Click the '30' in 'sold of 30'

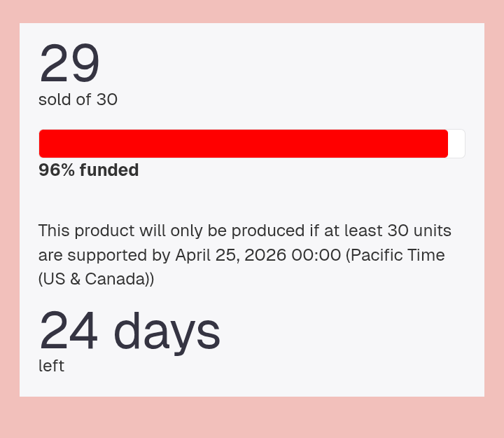tap(106, 100)
